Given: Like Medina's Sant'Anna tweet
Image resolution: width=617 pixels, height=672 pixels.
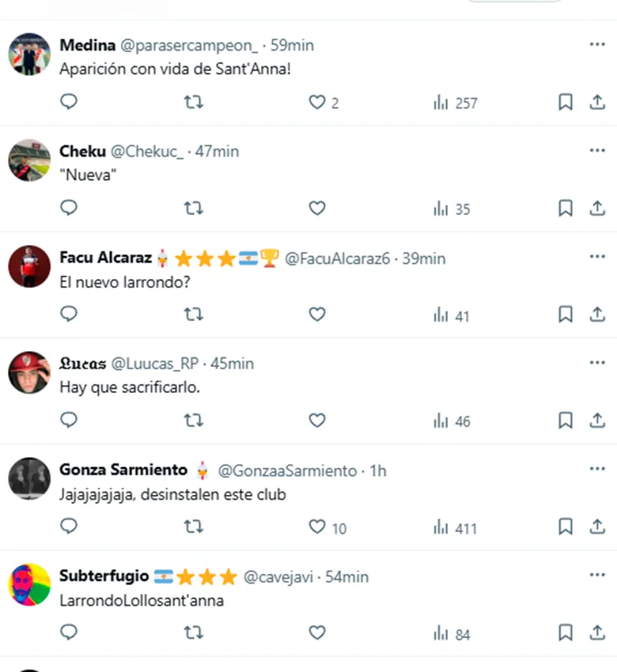Looking at the screenshot, I should [x=317, y=102].
